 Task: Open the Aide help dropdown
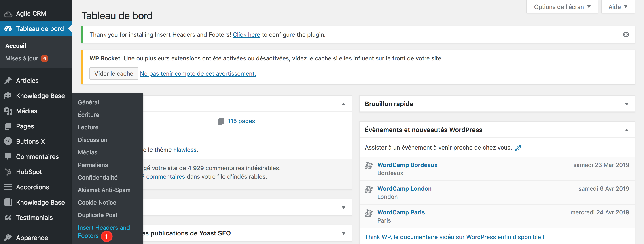pyautogui.click(x=618, y=7)
